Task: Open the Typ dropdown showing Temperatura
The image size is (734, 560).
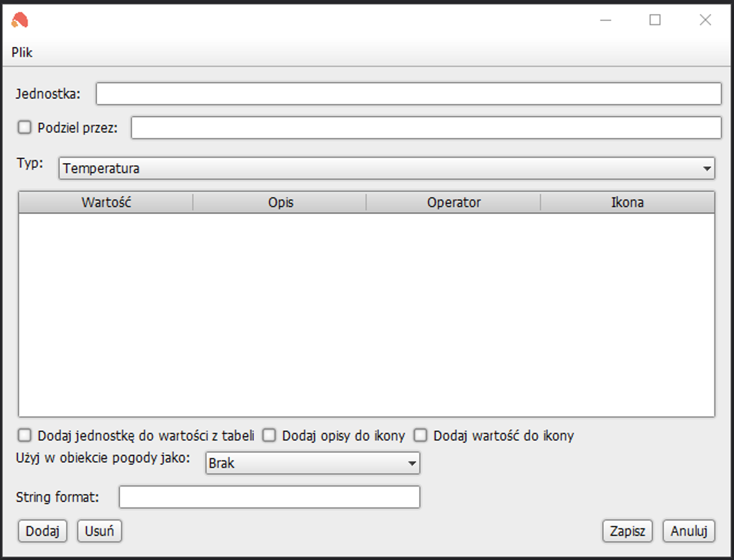Action: [387, 168]
